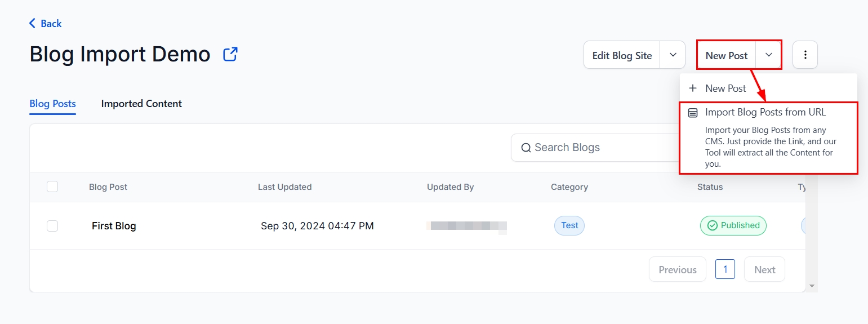This screenshot has height=324, width=868.
Task: Click the Edit Blog Site button
Action: pyautogui.click(x=622, y=55)
